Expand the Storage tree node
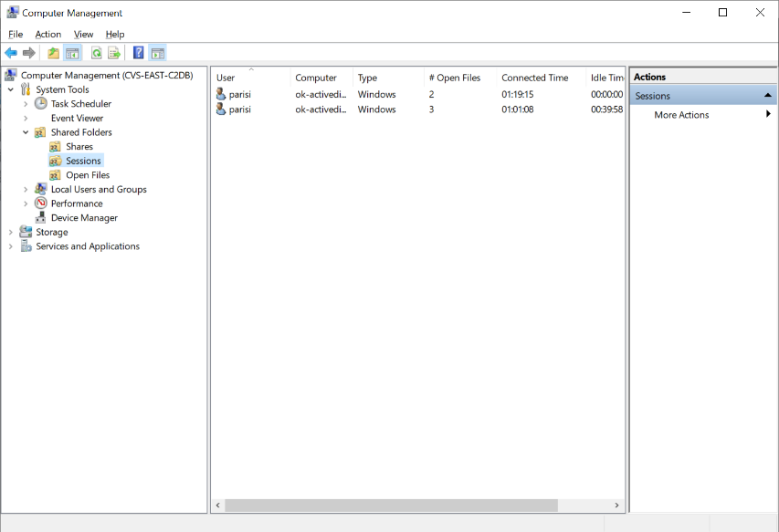 point(11,232)
